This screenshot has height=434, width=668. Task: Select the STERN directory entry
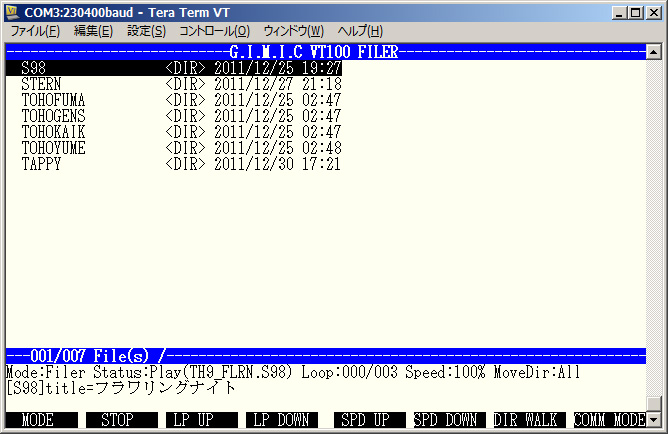coord(41,84)
